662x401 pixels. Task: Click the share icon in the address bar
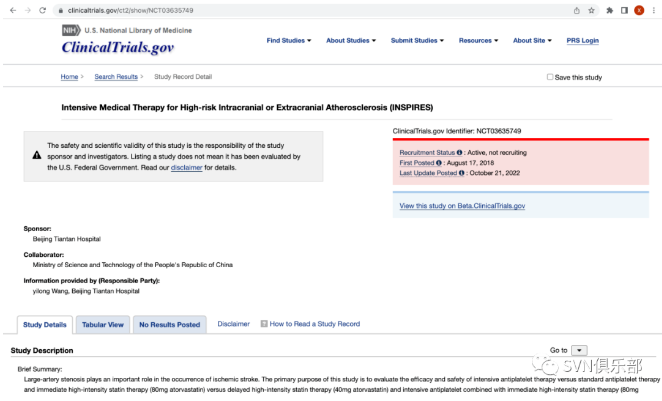click(577, 11)
